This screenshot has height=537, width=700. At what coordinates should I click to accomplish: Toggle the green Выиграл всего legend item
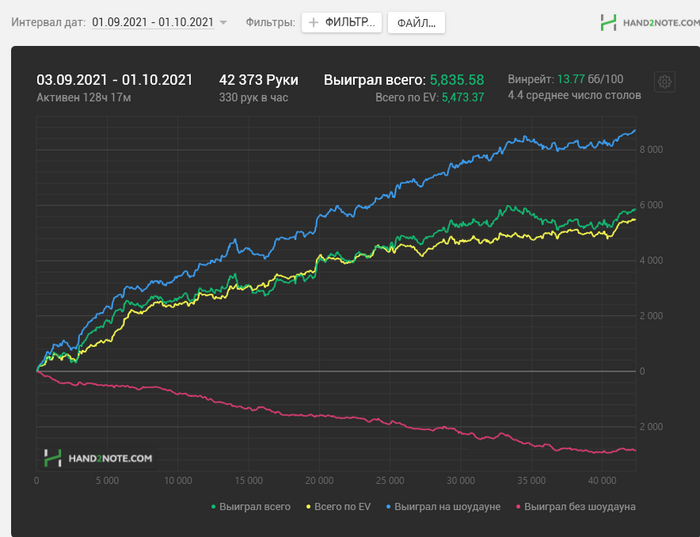(250, 507)
